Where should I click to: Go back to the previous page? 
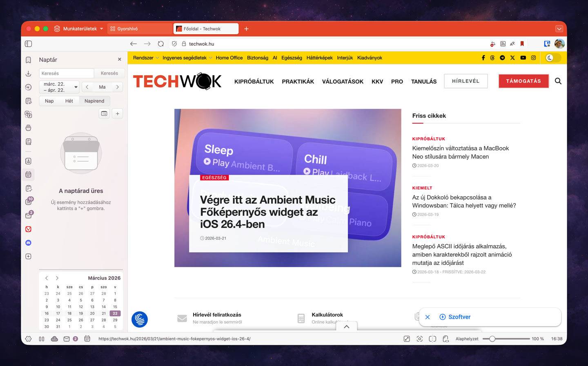pyautogui.click(x=134, y=44)
